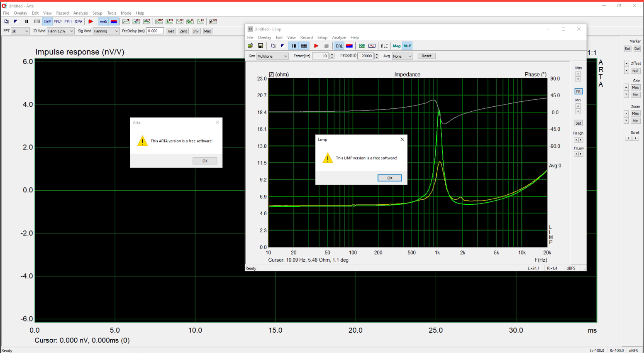Click the black/white color toggle icon in Limp toolbar
Screen dimensions: 644x353
[283, 46]
